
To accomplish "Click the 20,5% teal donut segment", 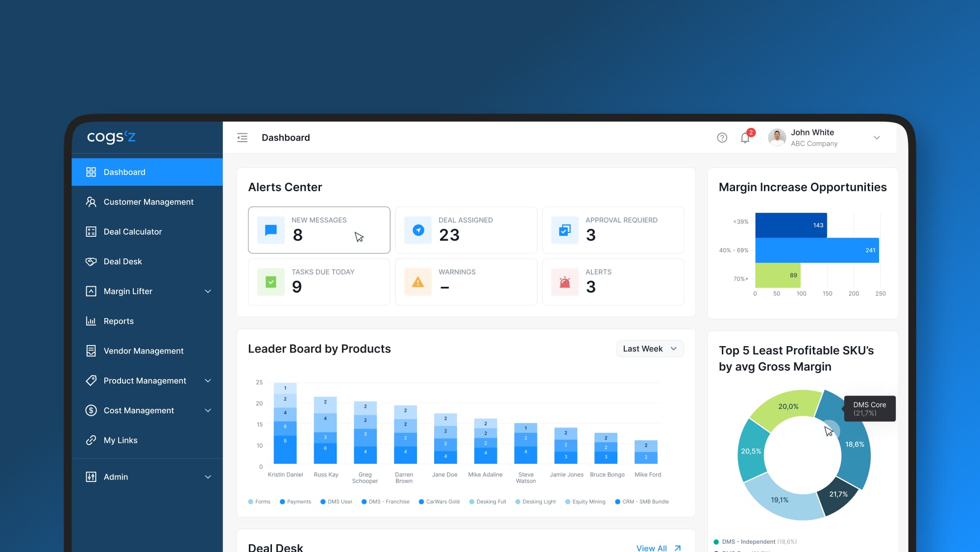I will [x=751, y=451].
